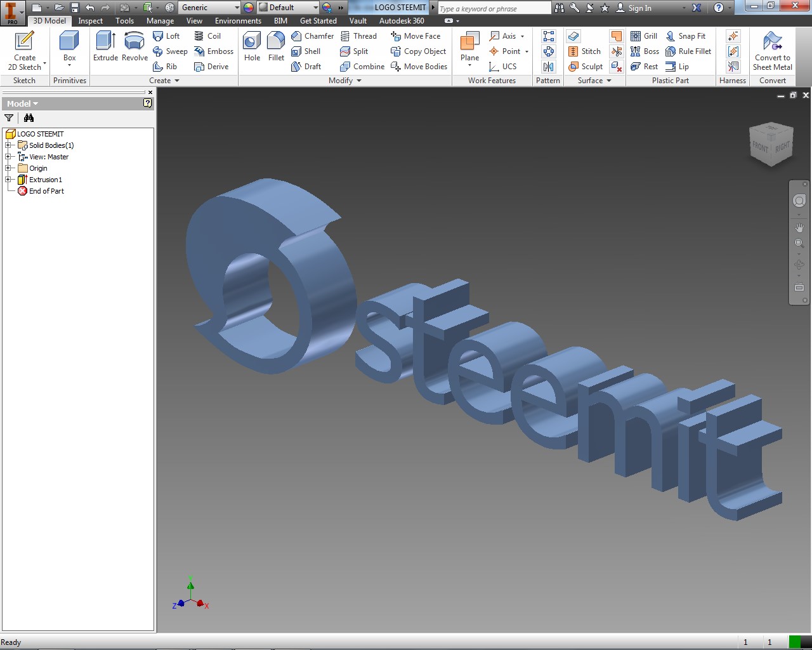Screen dimensions: 812x650
Task: Choose the Lip tool
Action: pos(677,67)
